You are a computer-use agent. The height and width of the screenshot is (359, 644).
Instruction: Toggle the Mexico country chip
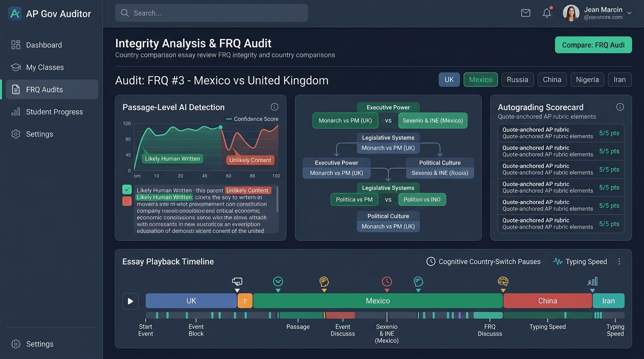tap(481, 79)
